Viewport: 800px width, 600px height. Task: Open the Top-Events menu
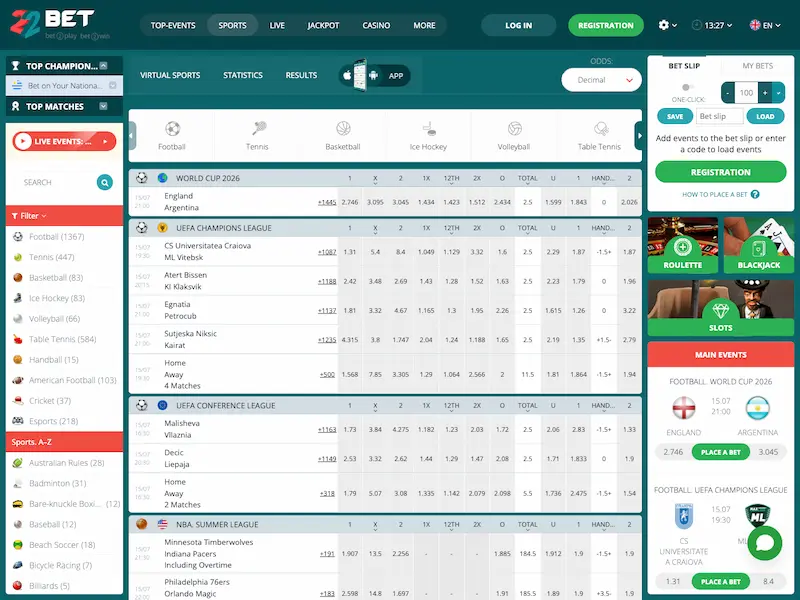coord(173,25)
